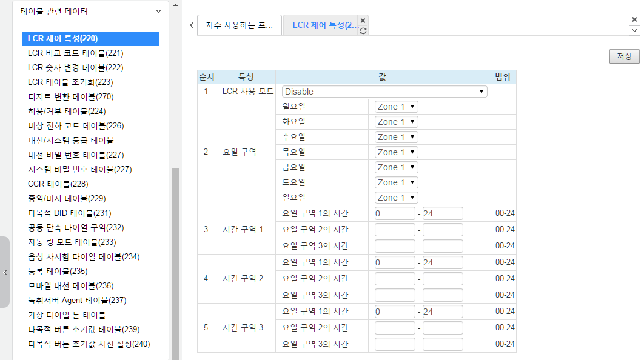This screenshot has height=360, width=644.
Task: Open LCR 테이블 초기화(223)
Action: pos(70,82)
